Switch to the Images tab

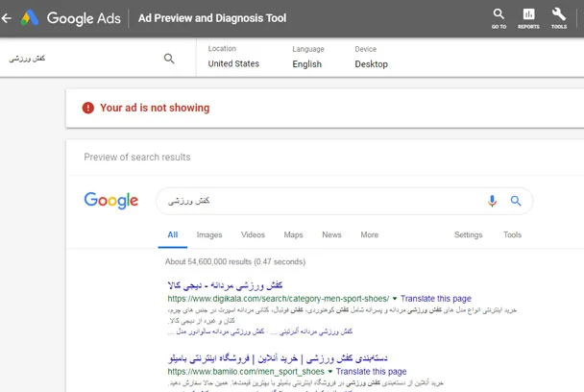click(209, 234)
